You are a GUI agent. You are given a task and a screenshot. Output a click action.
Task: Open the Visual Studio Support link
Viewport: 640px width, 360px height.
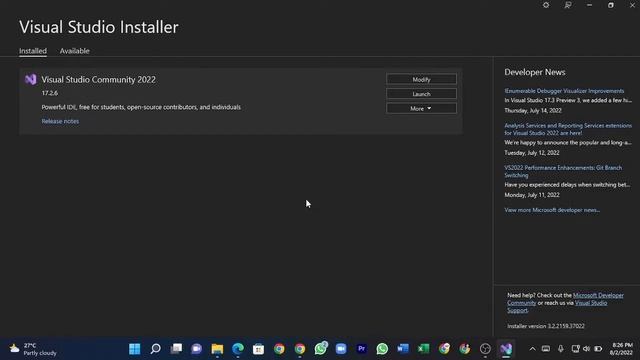(x=557, y=307)
